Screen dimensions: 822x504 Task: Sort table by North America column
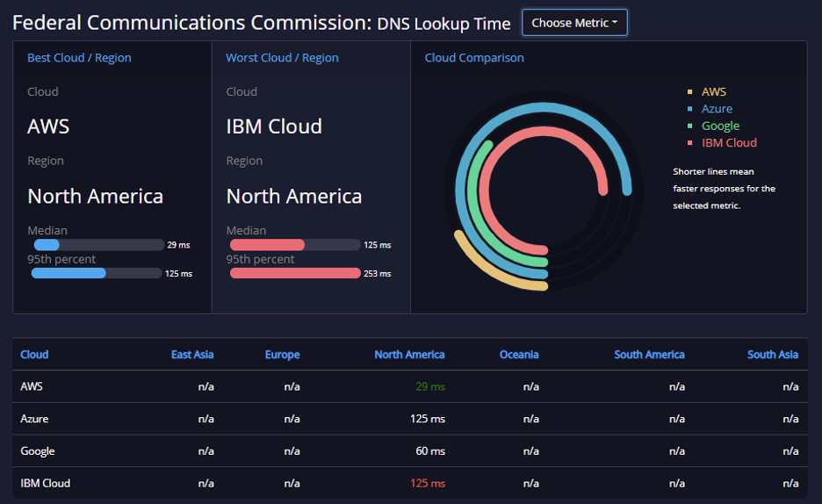pyautogui.click(x=409, y=355)
